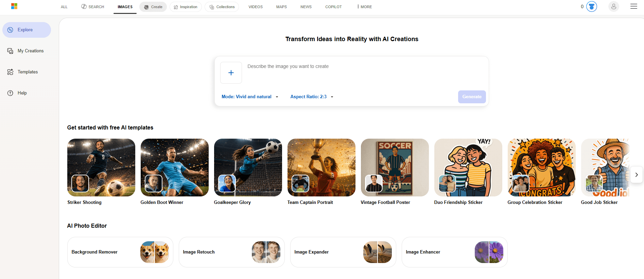Switch to the VIDEOS tab
This screenshot has height=279, width=644.
pyautogui.click(x=256, y=7)
